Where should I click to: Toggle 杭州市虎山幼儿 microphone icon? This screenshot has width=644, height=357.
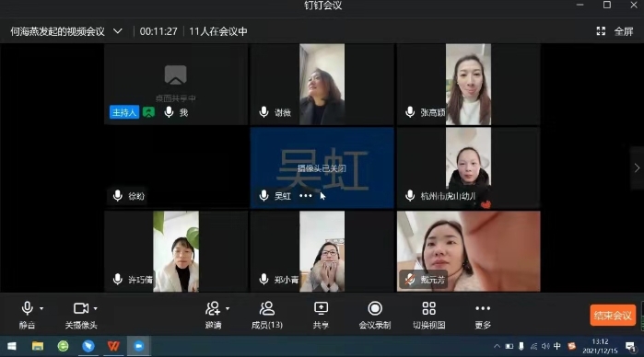(x=410, y=195)
